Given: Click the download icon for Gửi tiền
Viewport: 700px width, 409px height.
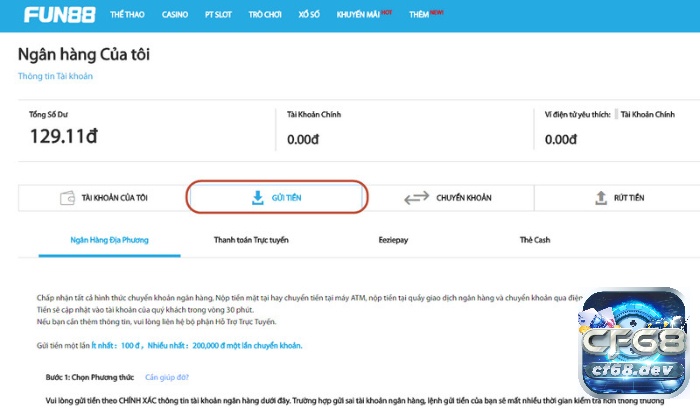Looking at the screenshot, I should tap(258, 198).
